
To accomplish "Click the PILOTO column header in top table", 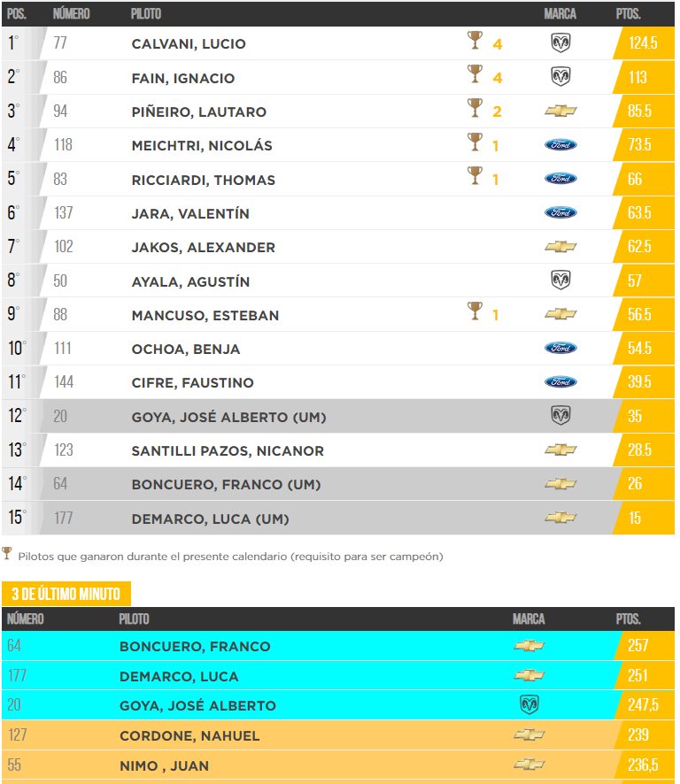I will click(x=145, y=13).
